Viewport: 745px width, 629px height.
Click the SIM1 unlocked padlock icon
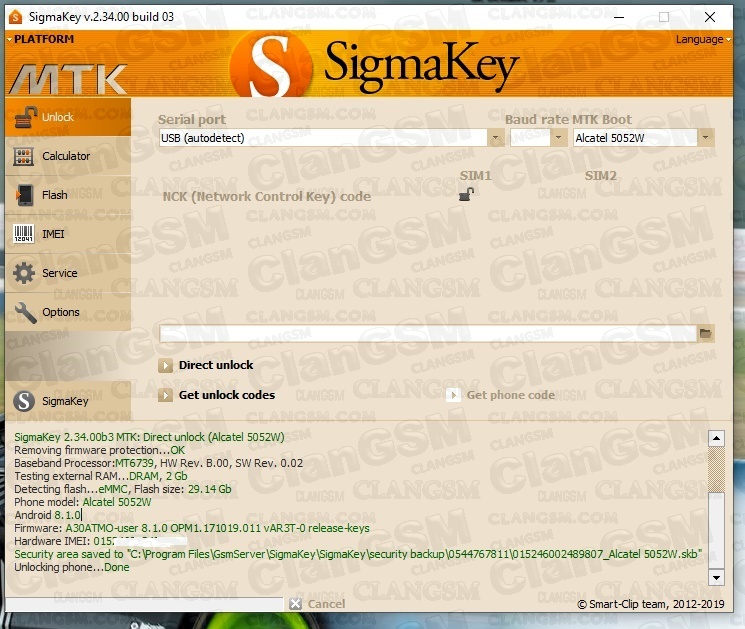click(466, 194)
